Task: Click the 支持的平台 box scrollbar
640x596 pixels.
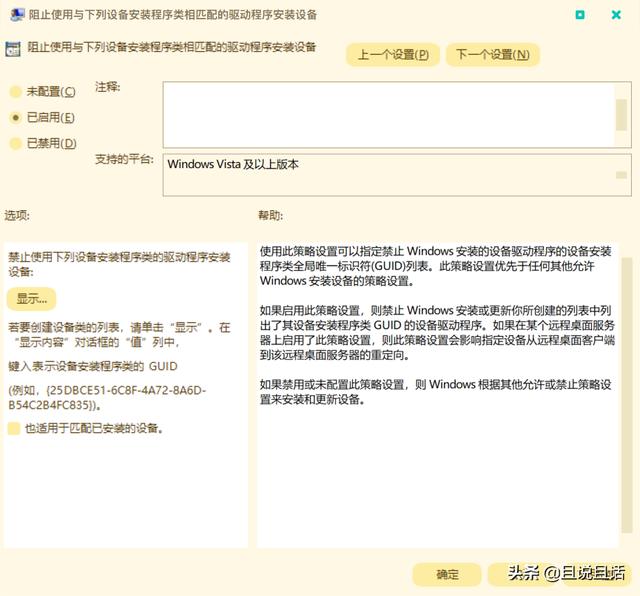Action: pos(622,175)
